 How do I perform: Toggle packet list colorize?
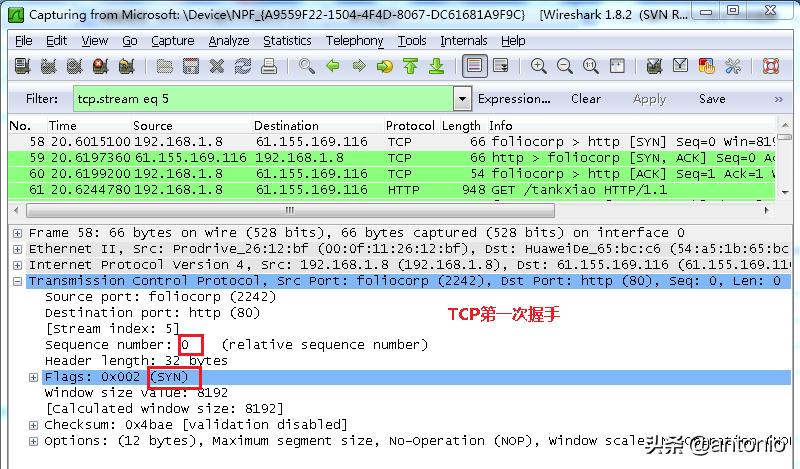coord(474,66)
